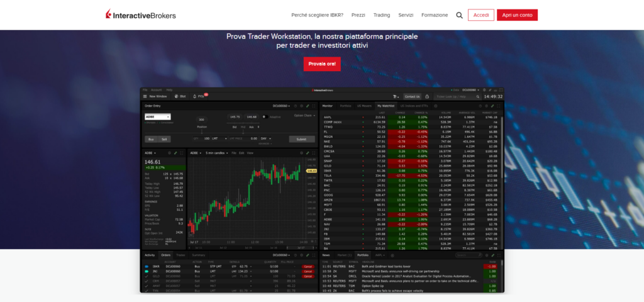Open the Formazione menu
The height and width of the screenshot is (302, 644).
(435, 15)
